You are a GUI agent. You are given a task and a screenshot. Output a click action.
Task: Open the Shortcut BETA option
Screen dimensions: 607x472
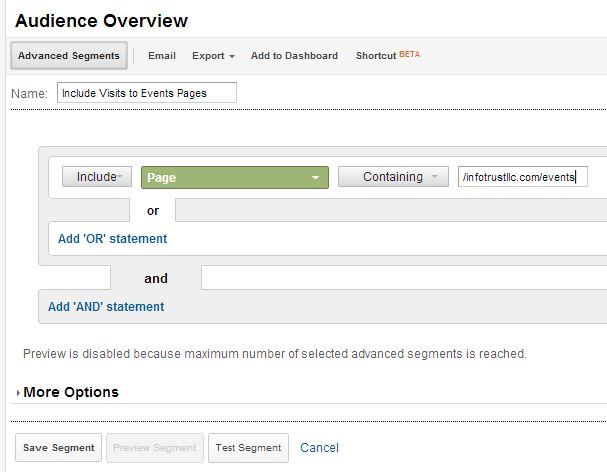tap(387, 56)
